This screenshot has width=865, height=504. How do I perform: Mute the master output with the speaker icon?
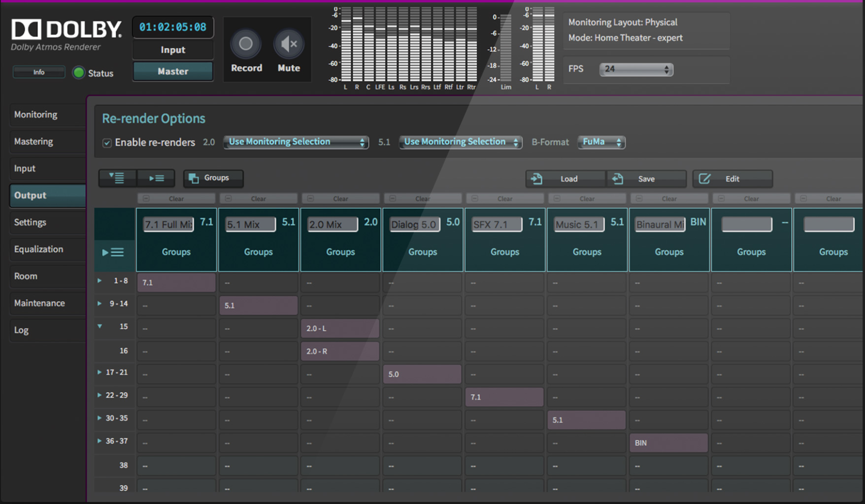pyautogui.click(x=289, y=44)
